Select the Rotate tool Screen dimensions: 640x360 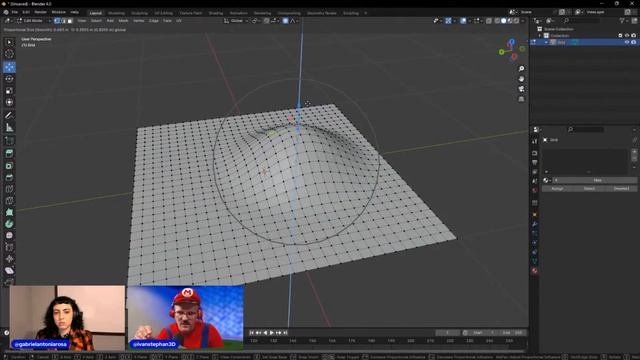tap(9, 79)
